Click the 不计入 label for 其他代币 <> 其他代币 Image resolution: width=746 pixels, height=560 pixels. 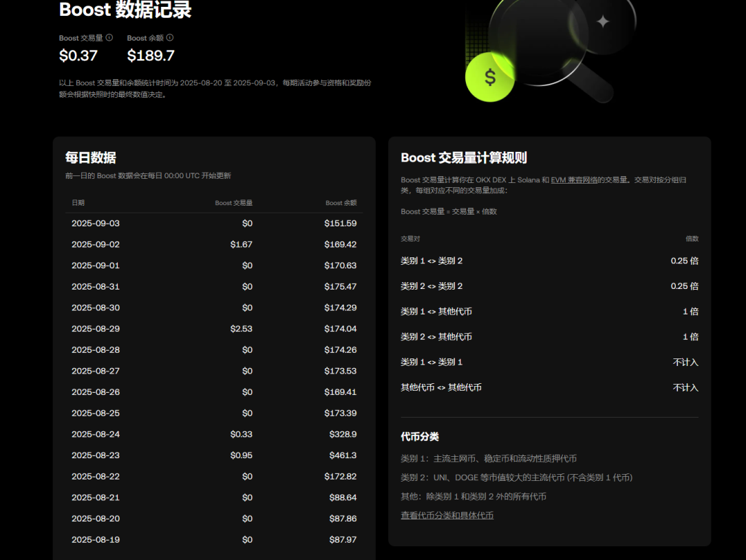point(685,387)
